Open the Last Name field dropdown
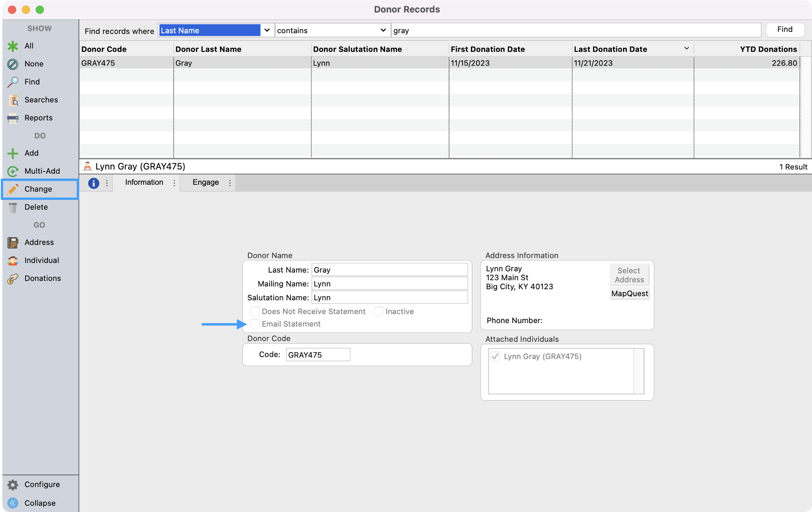 (267, 30)
